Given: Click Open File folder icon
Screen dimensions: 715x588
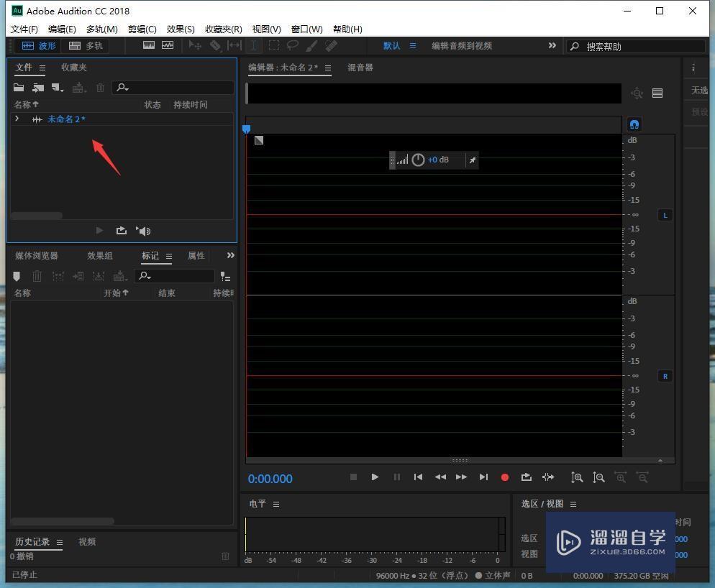Looking at the screenshot, I should 19,87.
